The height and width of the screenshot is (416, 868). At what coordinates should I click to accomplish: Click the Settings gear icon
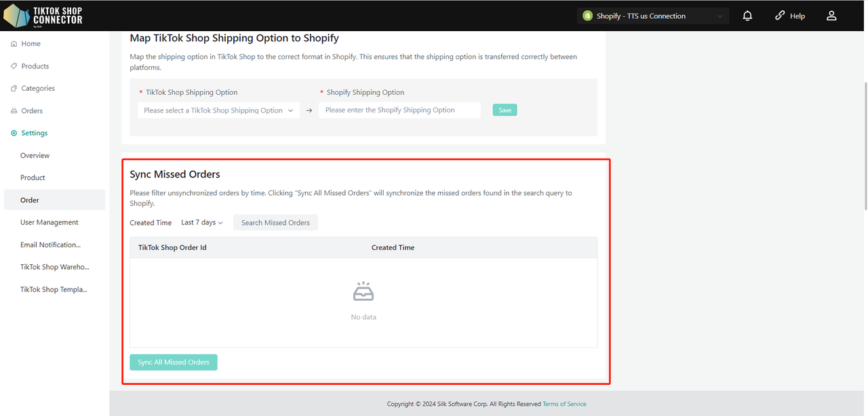14,133
